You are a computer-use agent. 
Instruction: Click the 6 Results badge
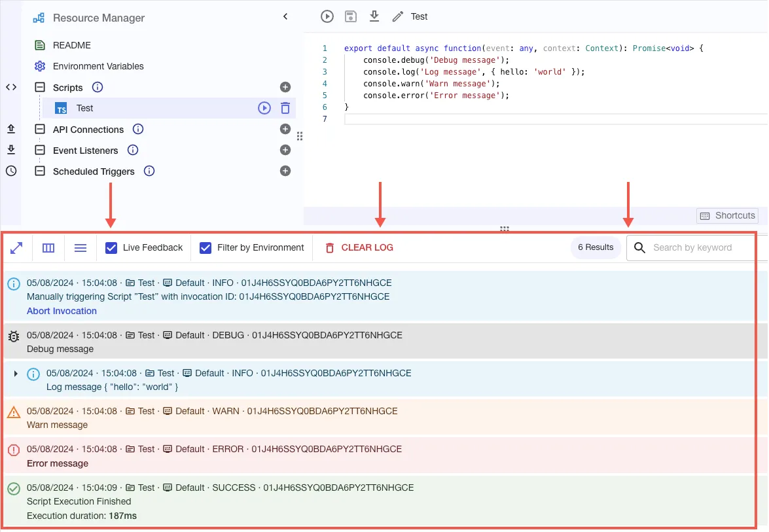coord(596,247)
